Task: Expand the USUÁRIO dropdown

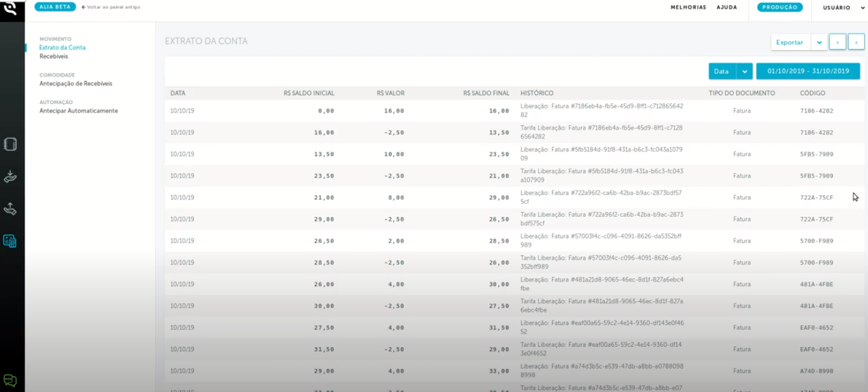Action: (x=835, y=7)
